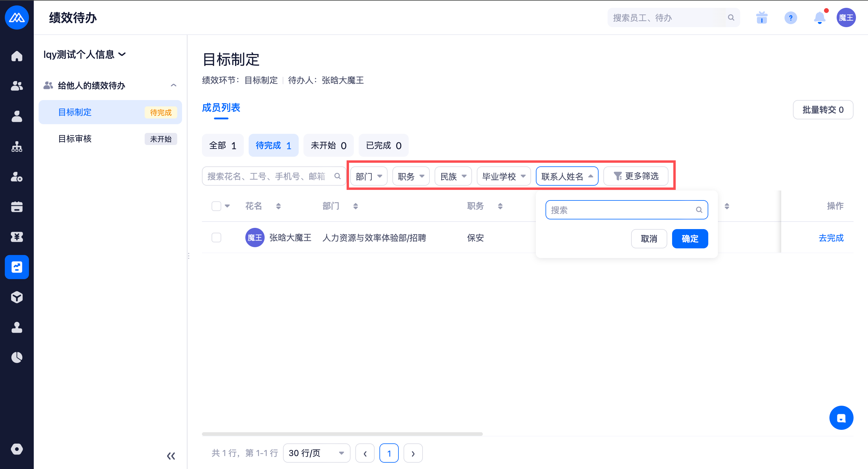The height and width of the screenshot is (469, 868).
Task: Open the organization chart sidebar icon
Action: 17,146
